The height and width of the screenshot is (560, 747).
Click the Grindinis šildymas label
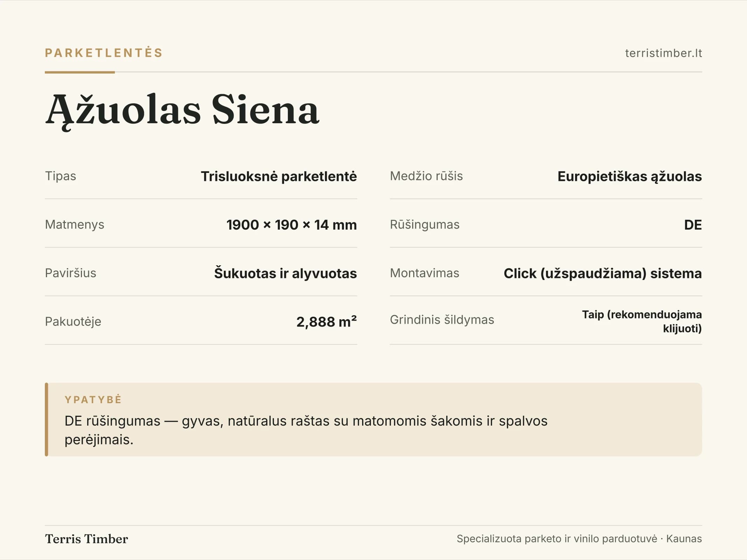(x=442, y=320)
